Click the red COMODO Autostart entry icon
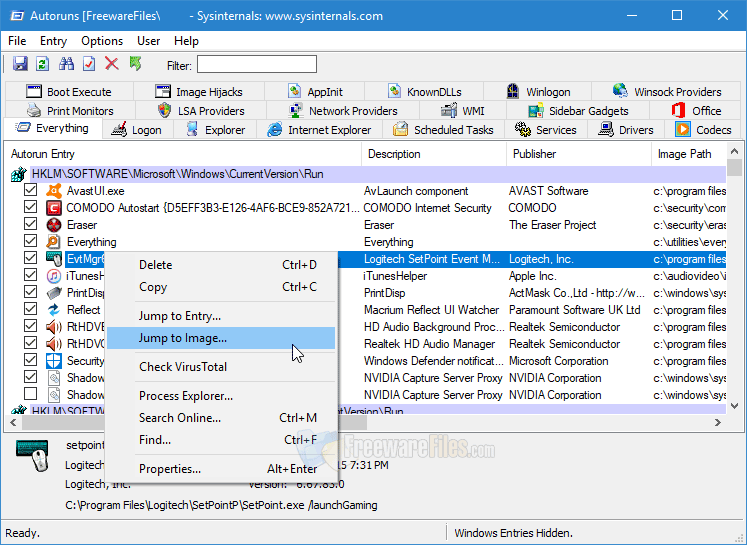This screenshot has height=545, width=747. (x=54, y=208)
